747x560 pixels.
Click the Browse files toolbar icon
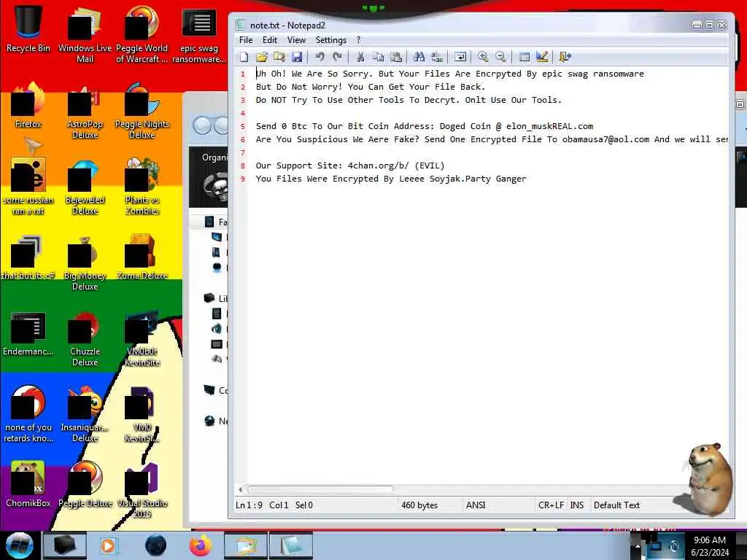(279, 57)
